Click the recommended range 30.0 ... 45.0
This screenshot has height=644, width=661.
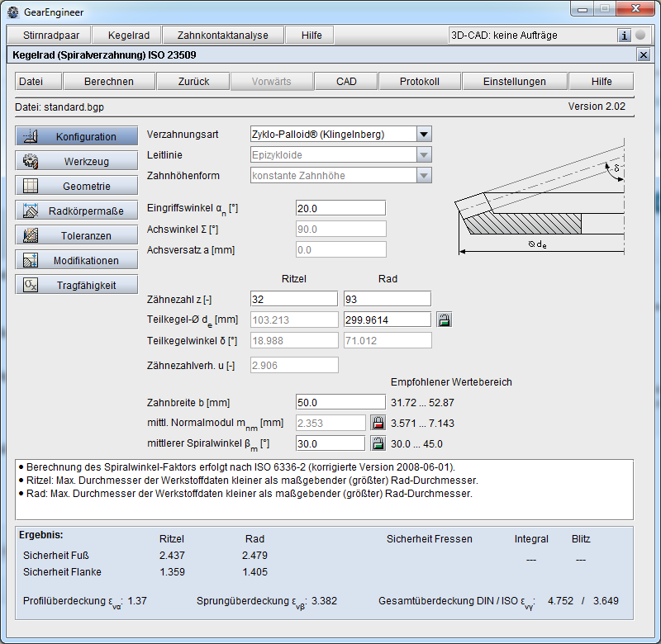[416, 444]
